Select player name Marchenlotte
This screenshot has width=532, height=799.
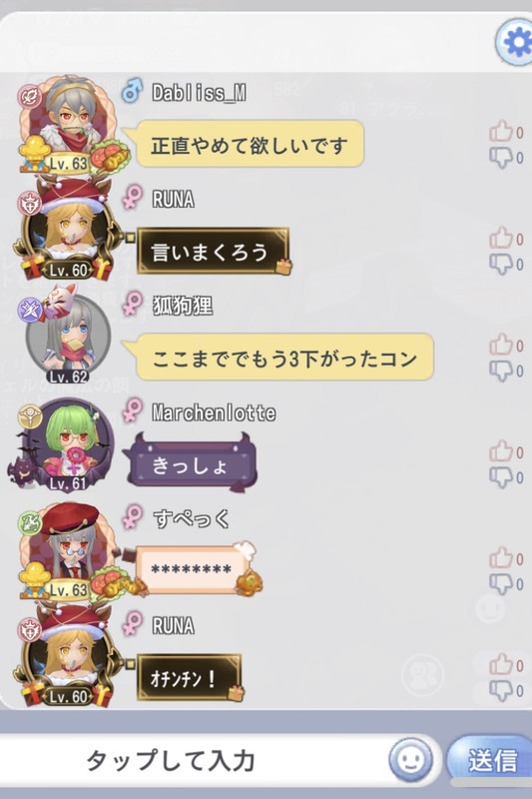click(x=214, y=411)
